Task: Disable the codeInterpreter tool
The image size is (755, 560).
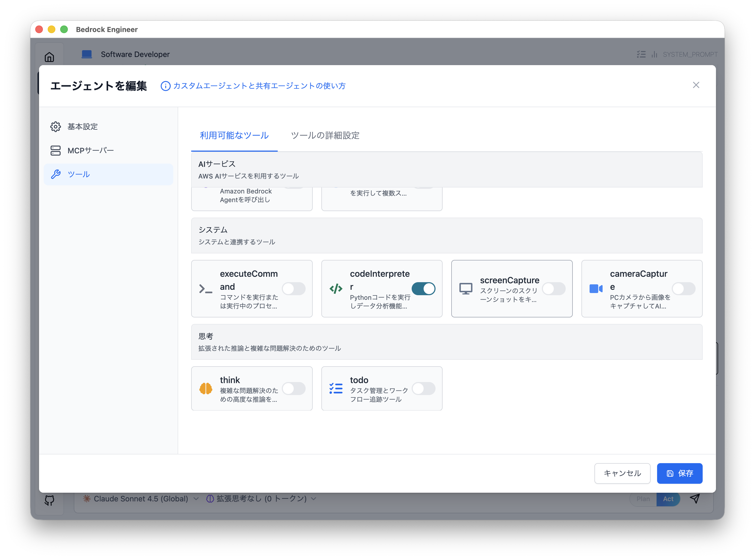Action: (424, 289)
